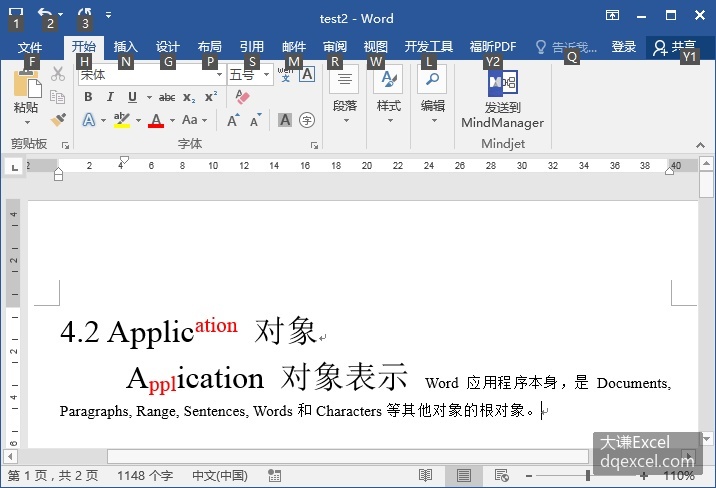Collapse the ribbon with the chevron
This screenshot has height=488, width=716.
700,146
